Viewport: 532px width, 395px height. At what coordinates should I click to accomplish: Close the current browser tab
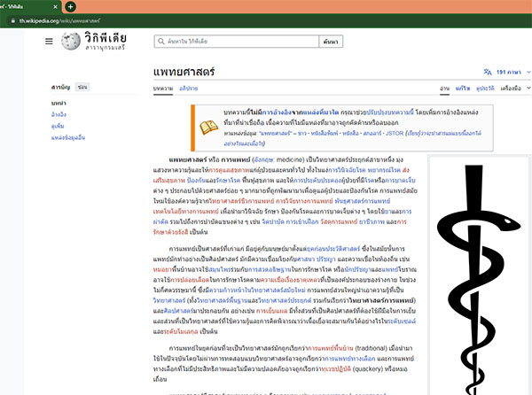tap(55, 6)
